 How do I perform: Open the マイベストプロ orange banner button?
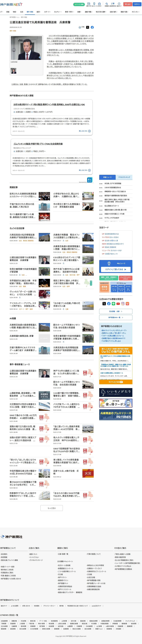pos(116,382)
